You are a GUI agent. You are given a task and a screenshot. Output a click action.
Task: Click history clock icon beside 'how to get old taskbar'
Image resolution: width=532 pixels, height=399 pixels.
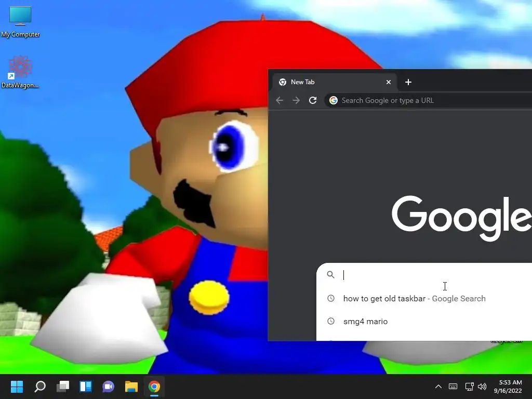pyautogui.click(x=331, y=298)
